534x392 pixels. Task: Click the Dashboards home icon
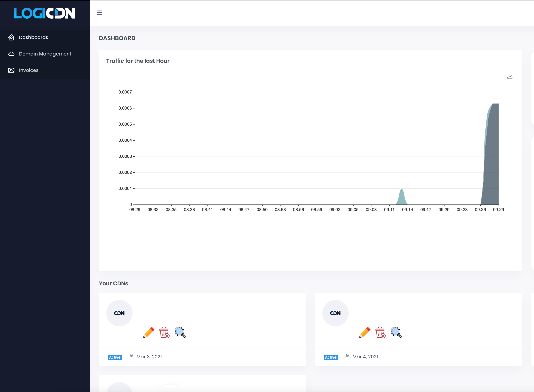click(x=11, y=37)
